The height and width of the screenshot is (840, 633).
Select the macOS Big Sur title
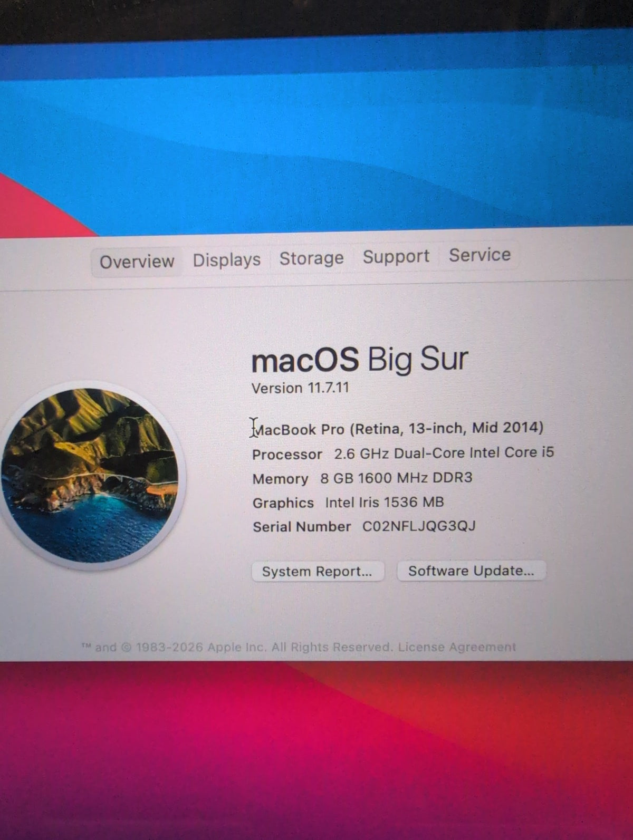click(360, 360)
